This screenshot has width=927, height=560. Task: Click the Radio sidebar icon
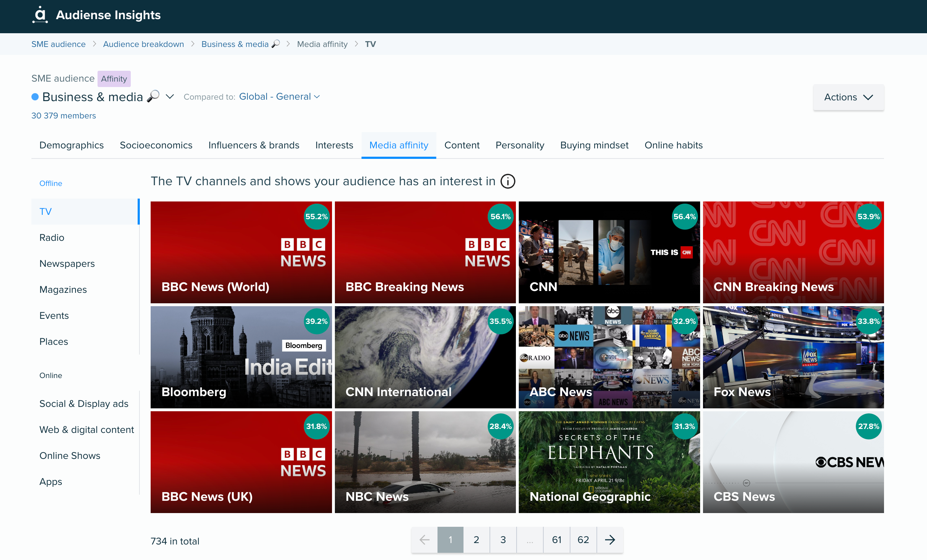coord(52,238)
